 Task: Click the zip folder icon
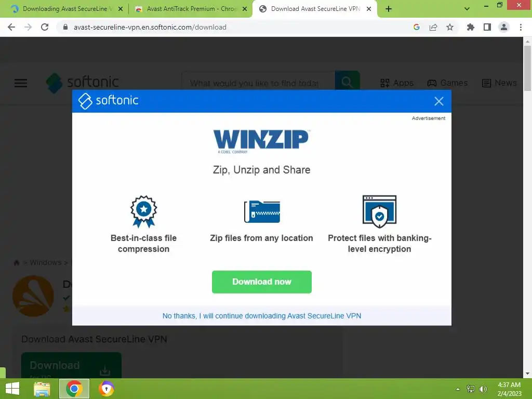point(262,211)
